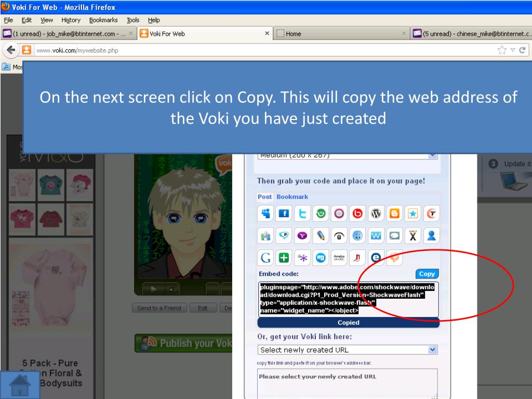Select the Post tab
This screenshot has width=532, height=399.
tap(264, 197)
